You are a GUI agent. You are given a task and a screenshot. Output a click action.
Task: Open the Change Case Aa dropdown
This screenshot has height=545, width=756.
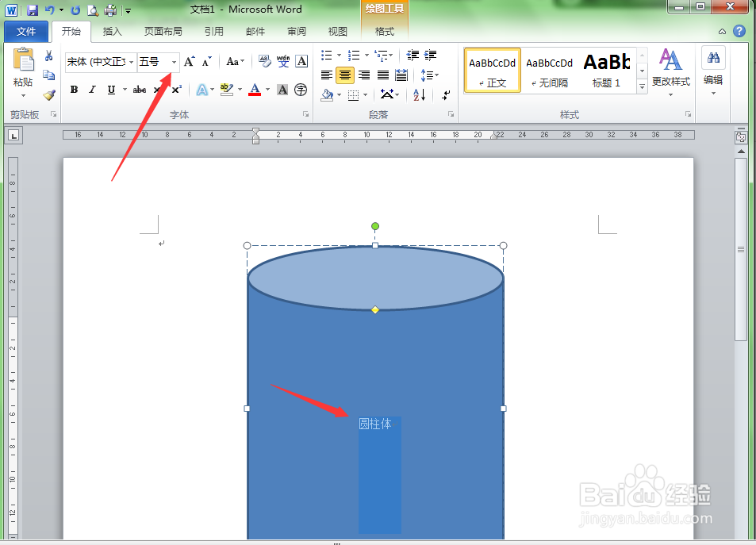coord(236,62)
